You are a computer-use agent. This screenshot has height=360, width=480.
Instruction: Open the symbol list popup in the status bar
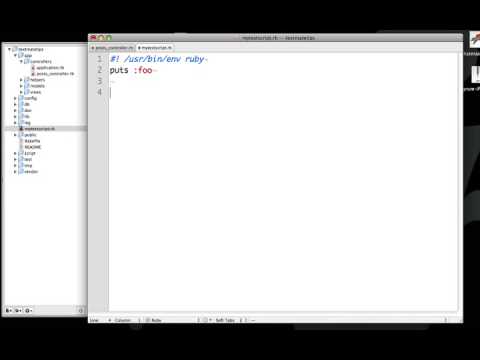[x=348, y=320]
